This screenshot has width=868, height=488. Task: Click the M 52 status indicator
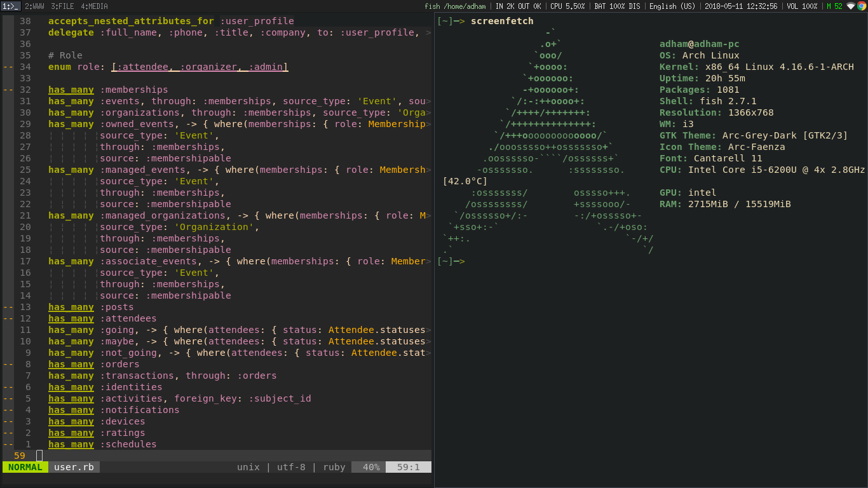tap(834, 6)
